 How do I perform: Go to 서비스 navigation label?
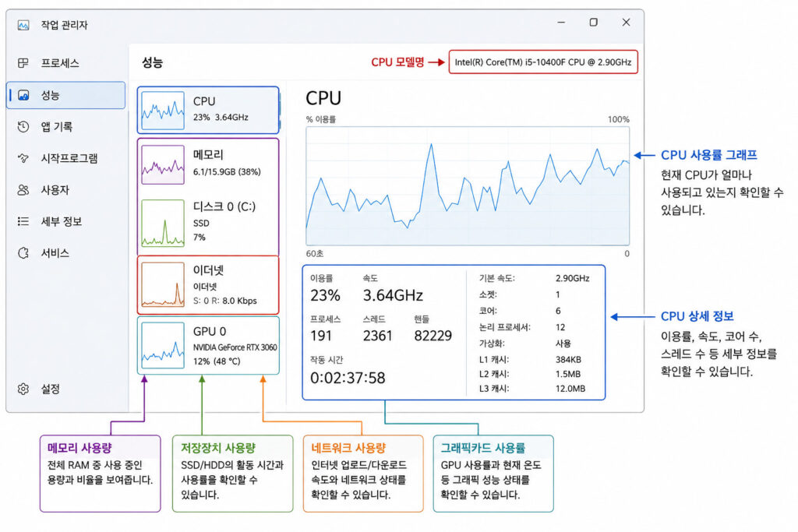55,253
